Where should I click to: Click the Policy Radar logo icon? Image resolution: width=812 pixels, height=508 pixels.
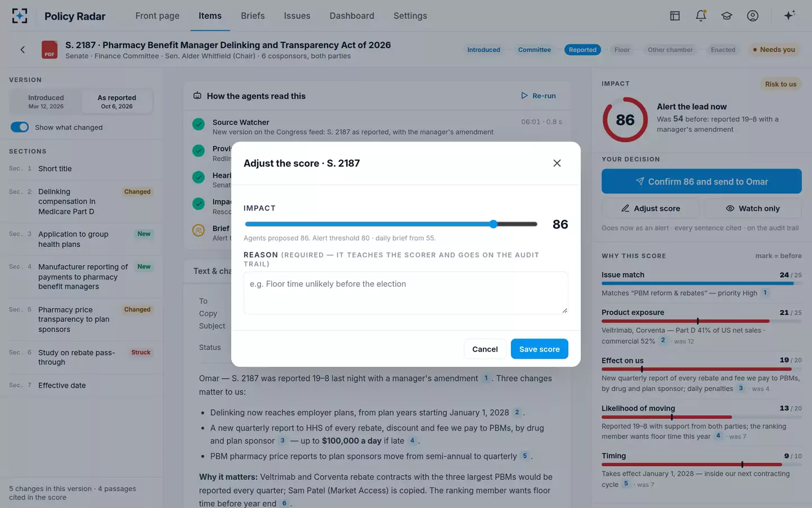[x=20, y=16]
